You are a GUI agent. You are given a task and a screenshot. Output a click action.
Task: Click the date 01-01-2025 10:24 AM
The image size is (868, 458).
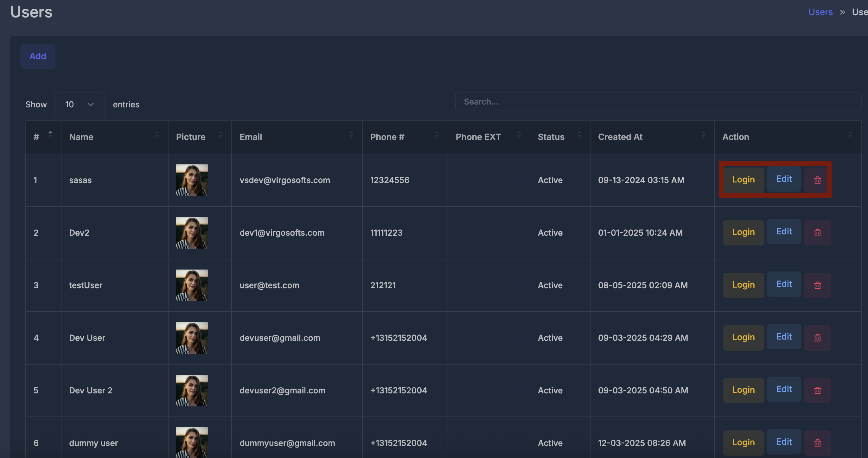click(640, 233)
